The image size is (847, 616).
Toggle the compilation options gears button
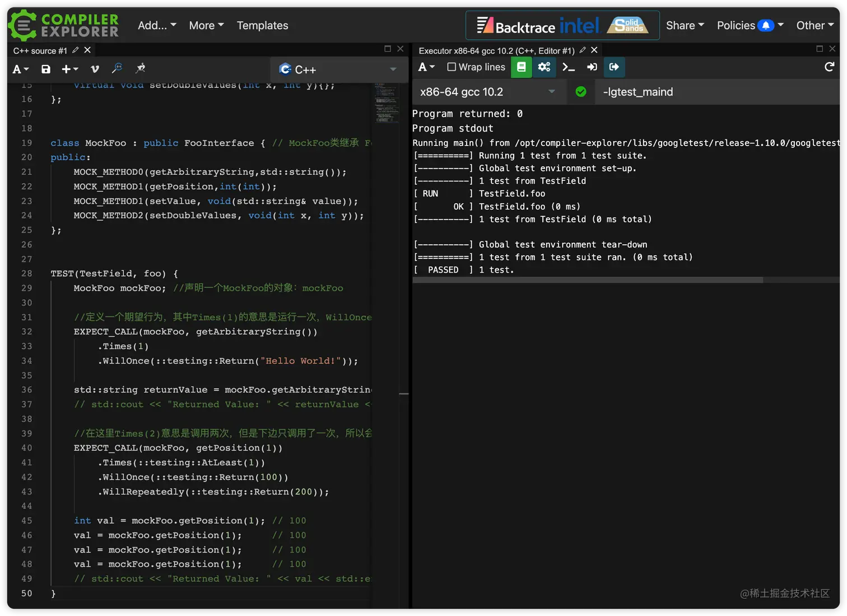point(544,67)
